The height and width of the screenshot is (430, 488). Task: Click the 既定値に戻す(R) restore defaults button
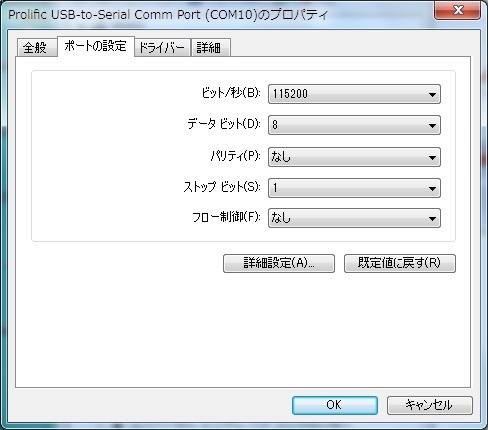tap(400, 263)
